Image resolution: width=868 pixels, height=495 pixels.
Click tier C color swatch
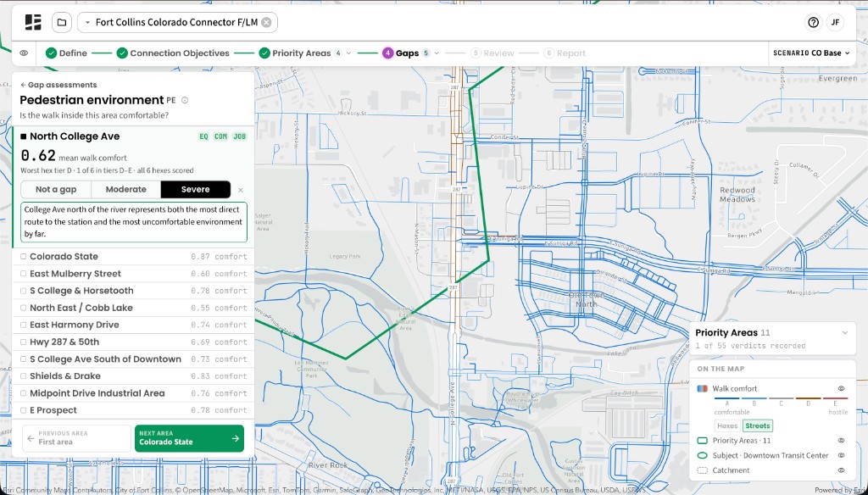click(x=781, y=398)
